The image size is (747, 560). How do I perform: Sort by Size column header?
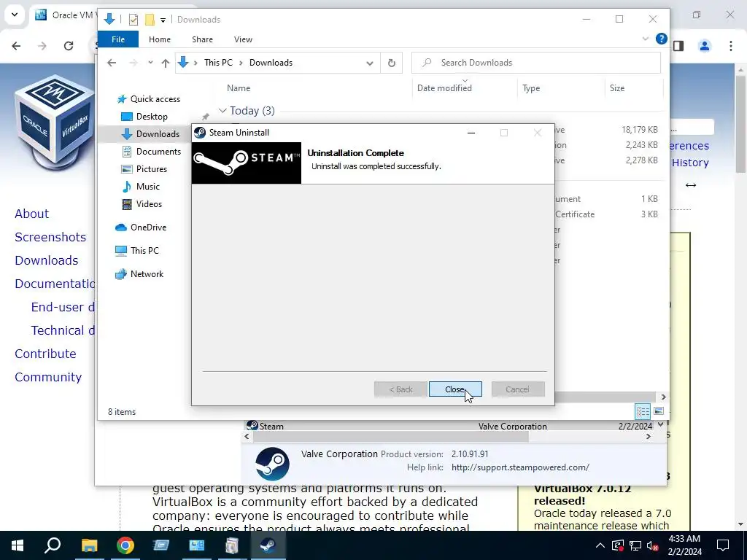pos(617,88)
